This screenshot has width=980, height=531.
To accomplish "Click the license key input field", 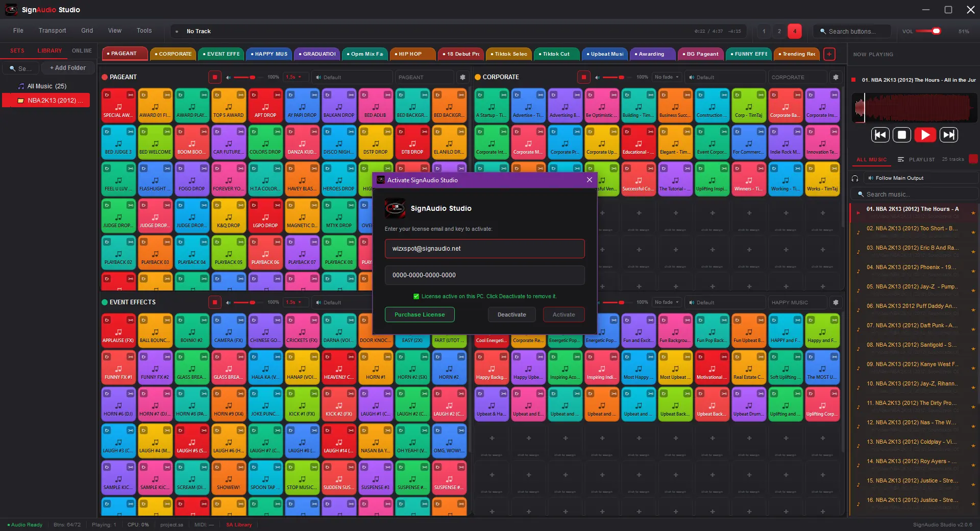I will 484,275.
